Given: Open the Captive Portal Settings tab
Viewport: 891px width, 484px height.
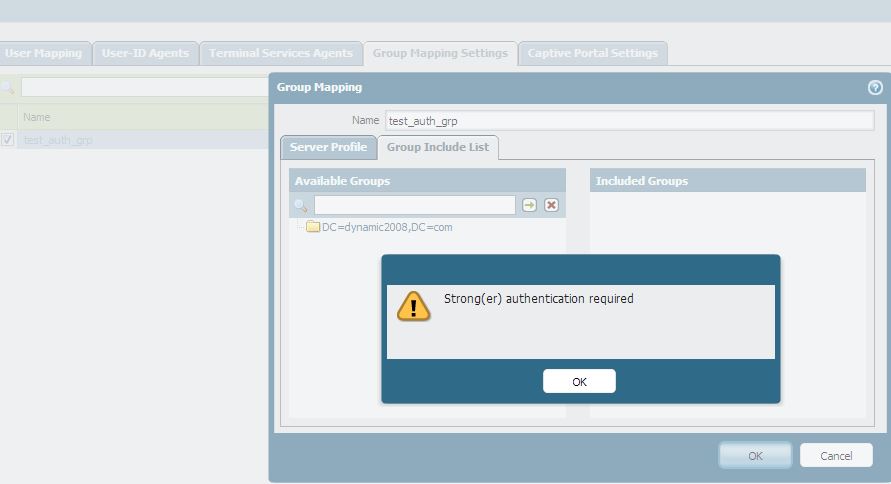Looking at the screenshot, I should click(x=593, y=53).
